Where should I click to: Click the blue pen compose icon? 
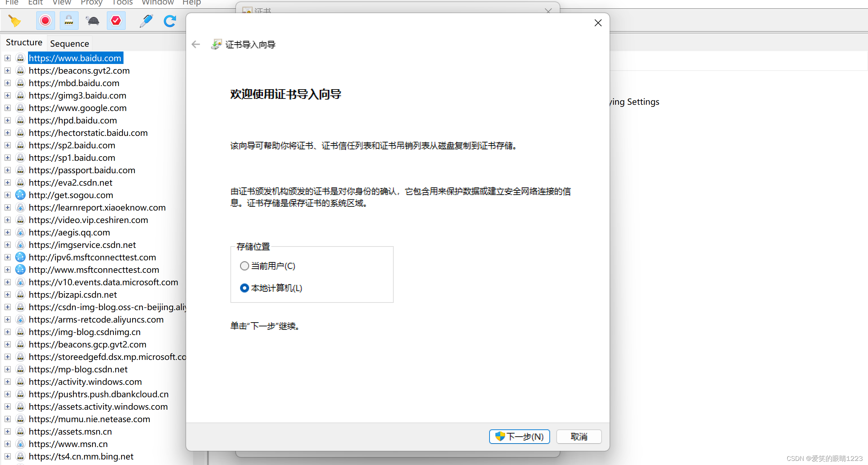pyautogui.click(x=146, y=21)
